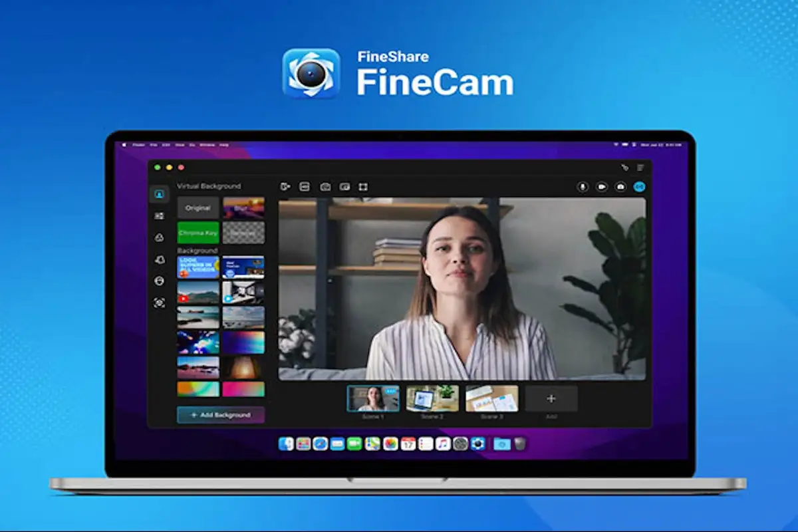Choose the dark warm spotlight background
This screenshot has width=798, height=532.
pos(243,367)
